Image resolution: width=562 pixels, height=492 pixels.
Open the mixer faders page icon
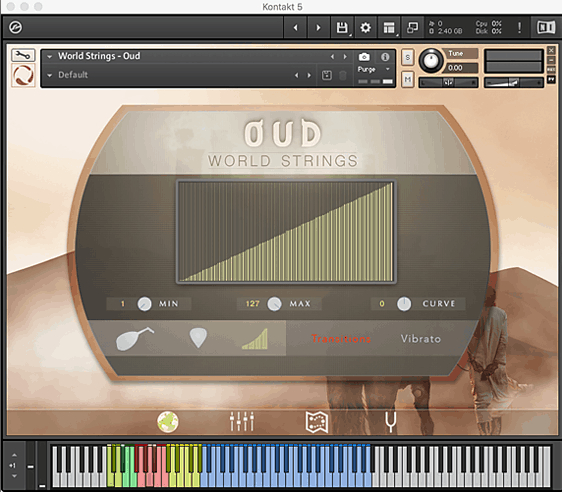click(x=242, y=422)
